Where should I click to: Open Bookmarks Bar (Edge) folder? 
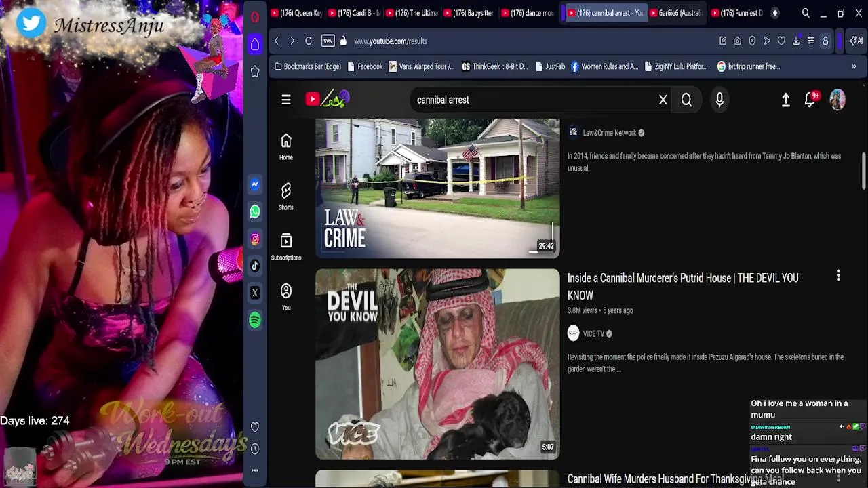coord(307,66)
